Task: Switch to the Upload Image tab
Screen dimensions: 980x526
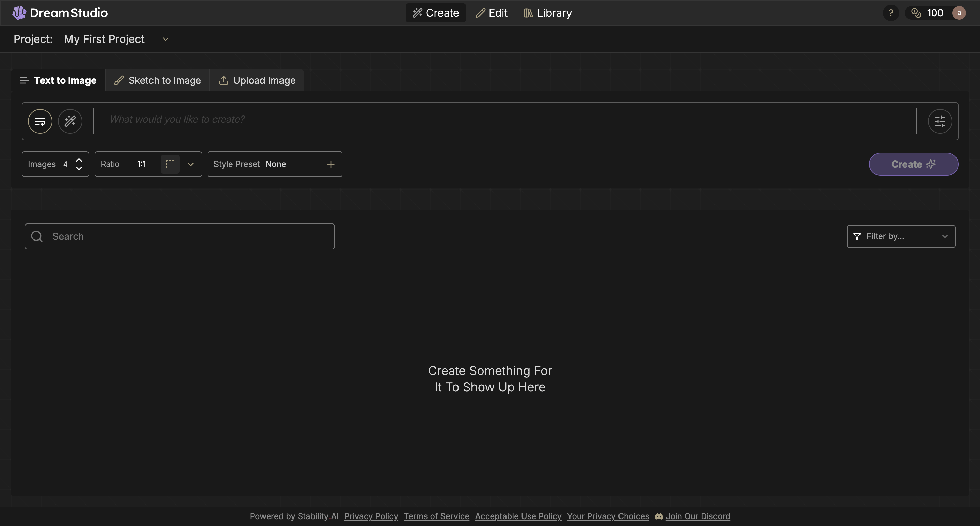Action: point(257,80)
